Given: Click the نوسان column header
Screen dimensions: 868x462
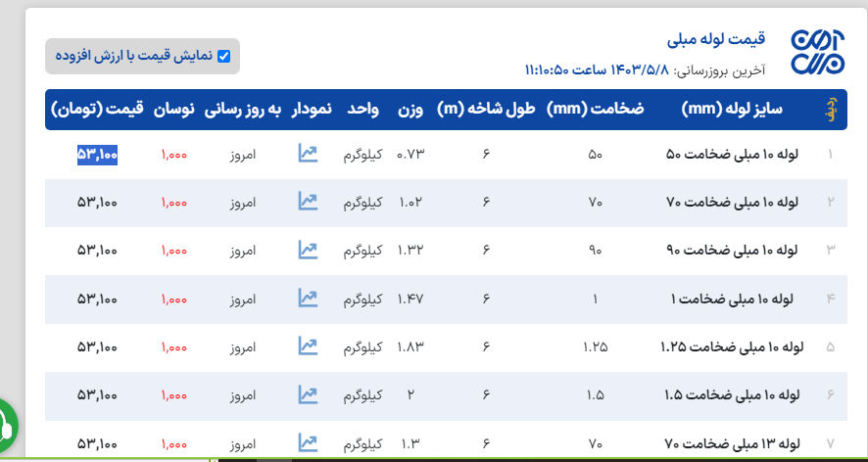Looking at the screenshot, I should 173,110.
